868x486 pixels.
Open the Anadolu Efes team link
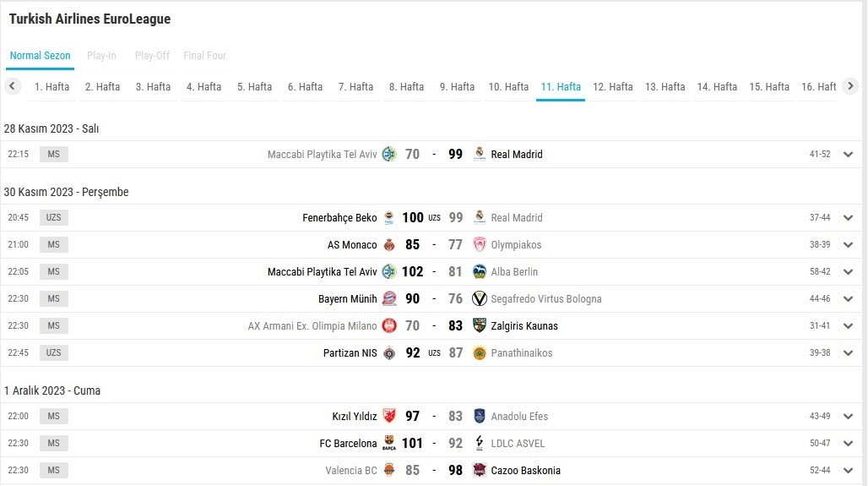[519, 416]
